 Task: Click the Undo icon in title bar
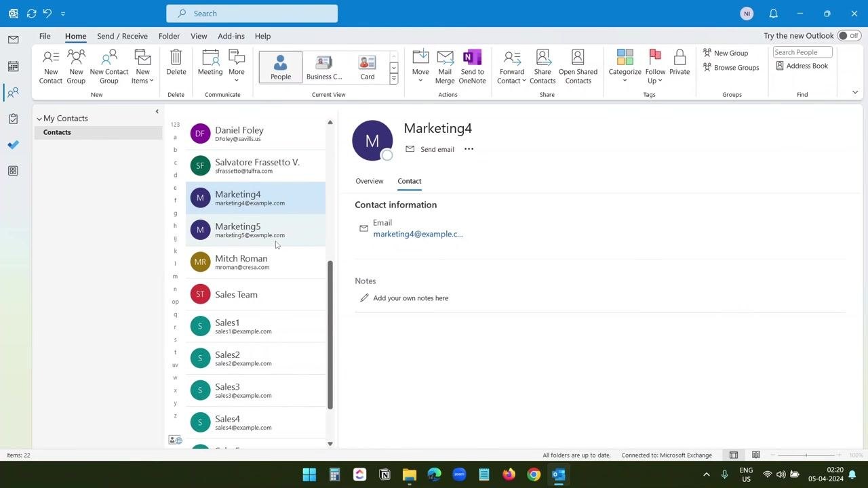tap(47, 14)
